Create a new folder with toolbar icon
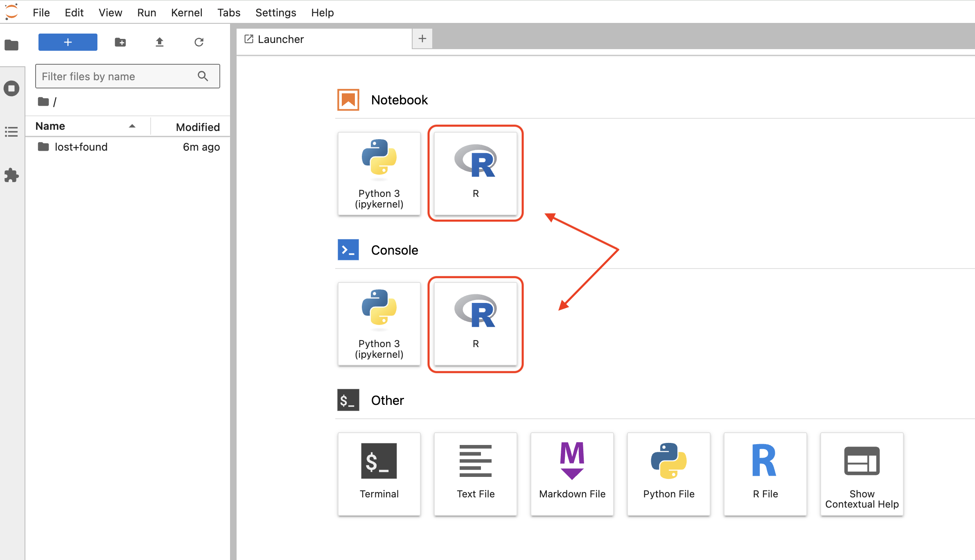The image size is (975, 560). [x=120, y=42]
